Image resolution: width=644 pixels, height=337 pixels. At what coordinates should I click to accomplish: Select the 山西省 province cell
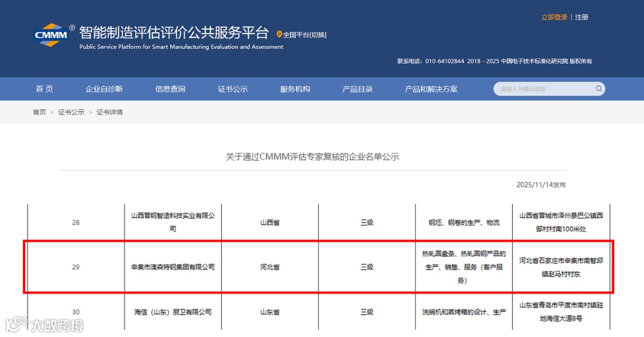click(270, 222)
